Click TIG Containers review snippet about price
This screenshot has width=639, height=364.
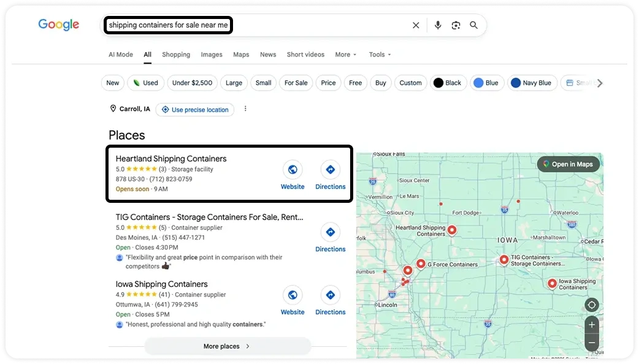tap(204, 262)
